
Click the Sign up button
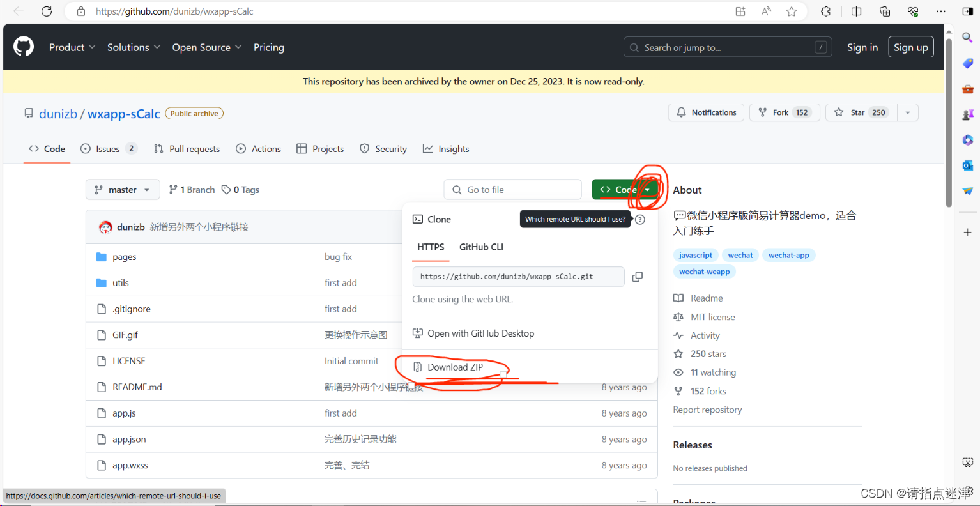pyautogui.click(x=911, y=47)
